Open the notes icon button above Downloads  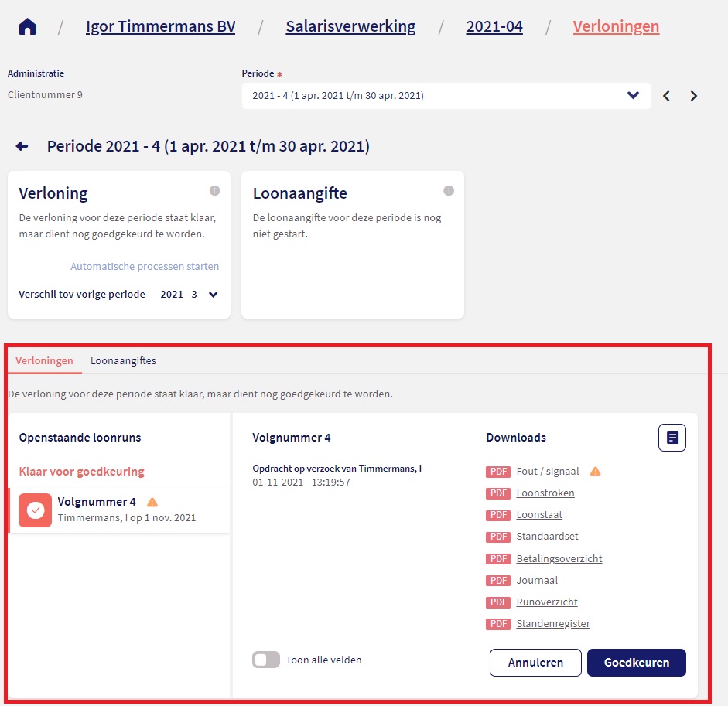coord(672,438)
